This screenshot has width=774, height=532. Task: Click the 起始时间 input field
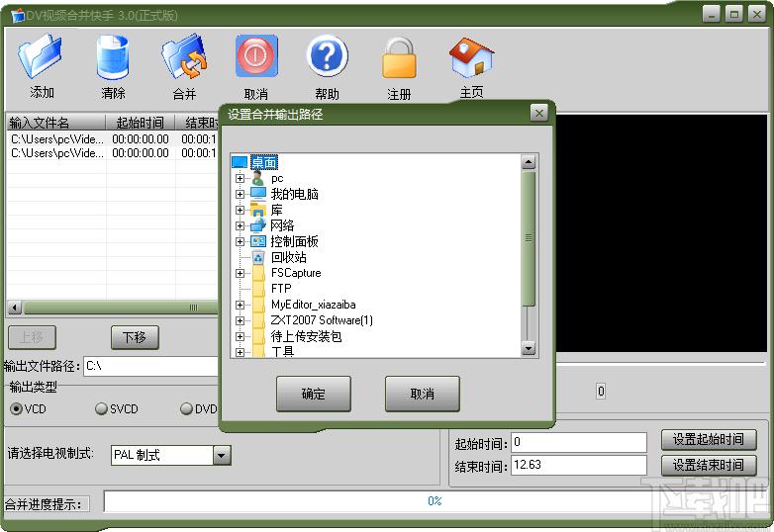tap(579, 442)
